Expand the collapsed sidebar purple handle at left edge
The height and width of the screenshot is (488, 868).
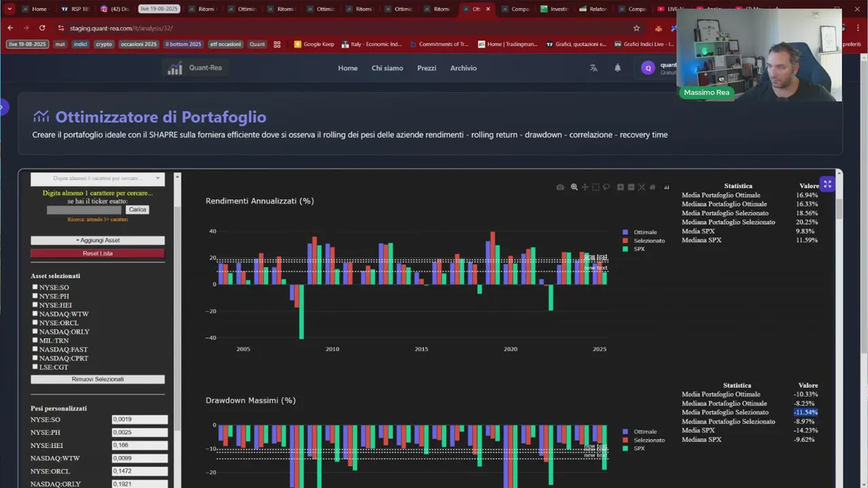tap(3, 106)
